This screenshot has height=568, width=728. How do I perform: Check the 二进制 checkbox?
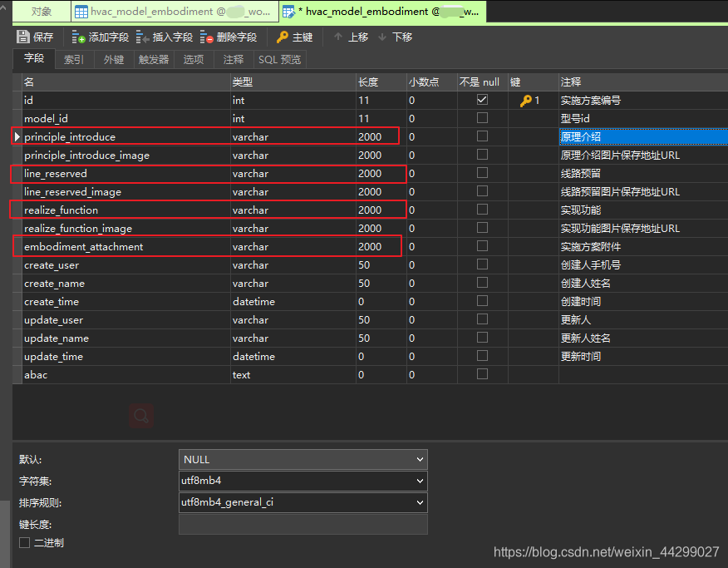[24, 542]
